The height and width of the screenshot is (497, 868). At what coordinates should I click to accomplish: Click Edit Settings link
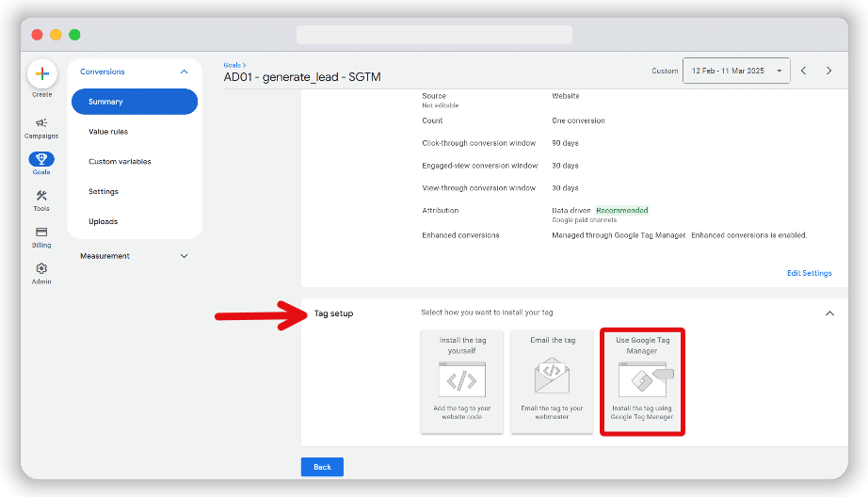point(810,273)
